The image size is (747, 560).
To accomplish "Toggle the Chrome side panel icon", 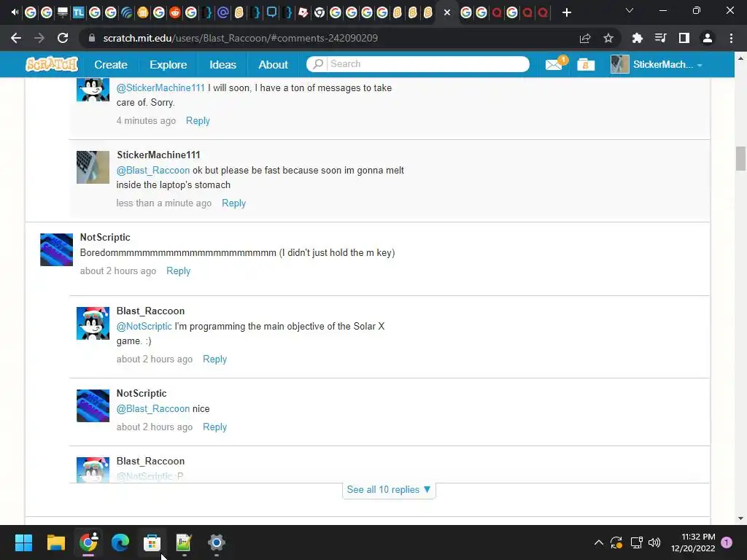I will point(684,38).
